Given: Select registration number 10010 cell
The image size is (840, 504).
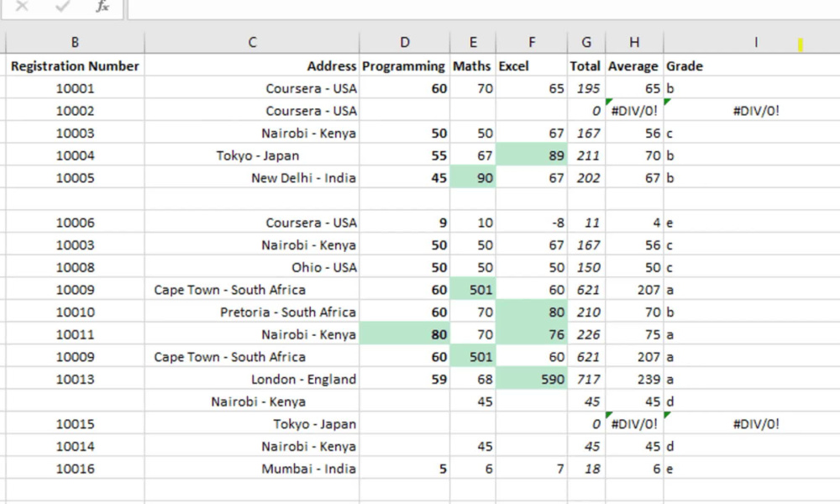Looking at the screenshot, I should 75,312.
